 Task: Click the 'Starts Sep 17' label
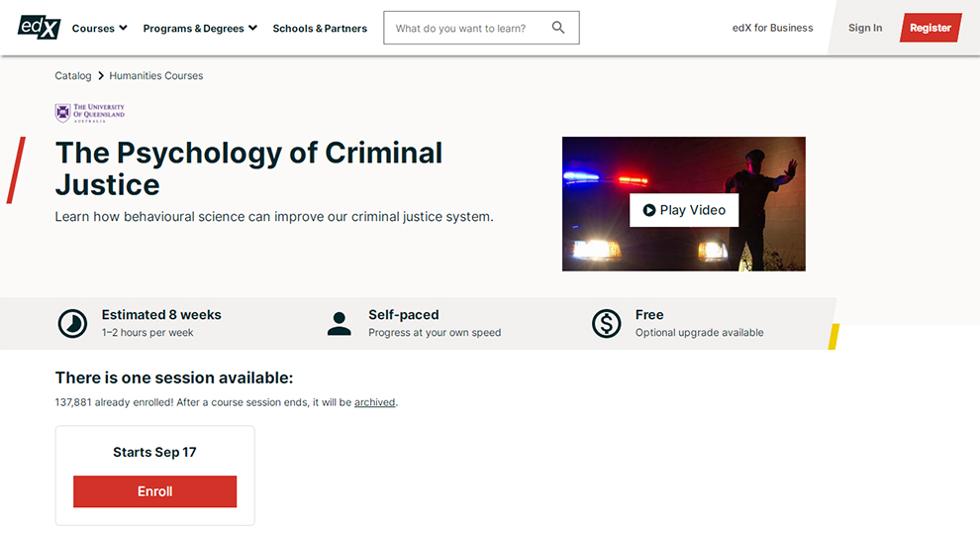tap(154, 452)
